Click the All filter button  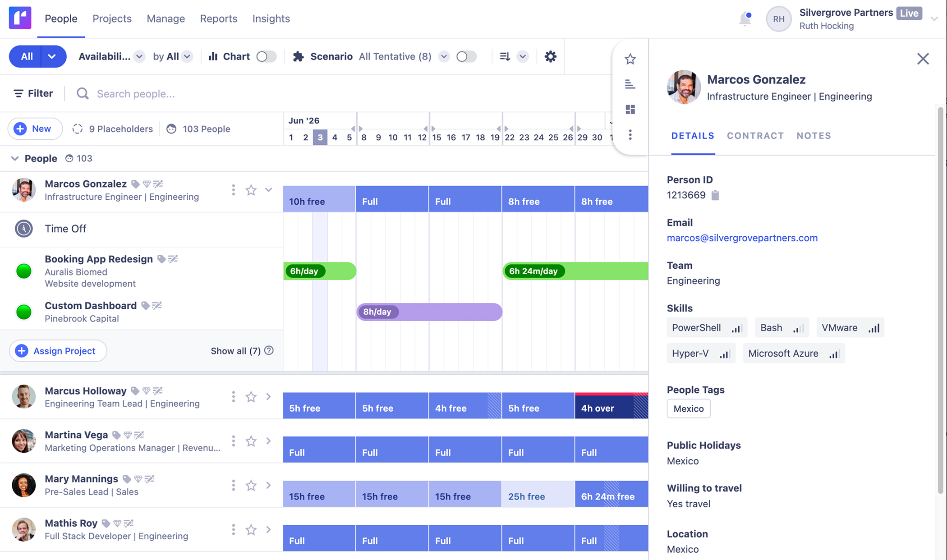[x=25, y=56]
